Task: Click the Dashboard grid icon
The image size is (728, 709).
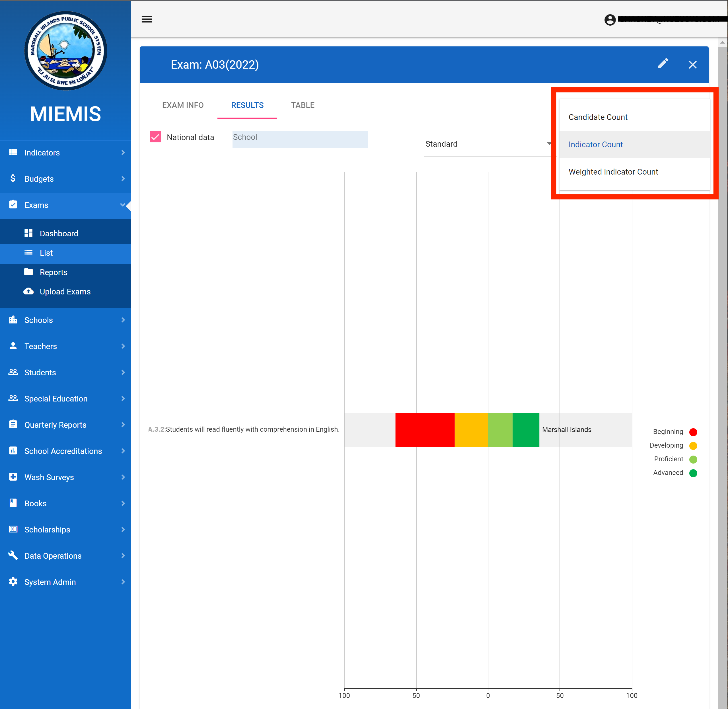Action: pos(29,233)
